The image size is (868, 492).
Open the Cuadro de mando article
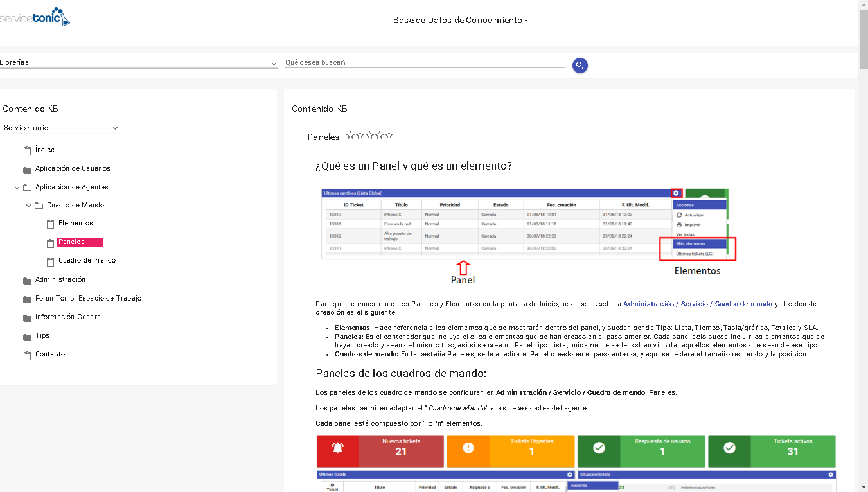click(x=87, y=260)
